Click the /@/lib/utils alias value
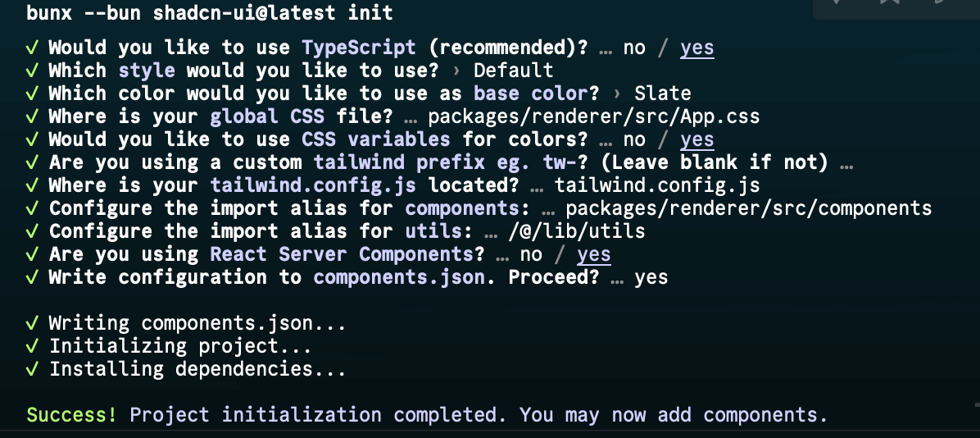 (577, 232)
